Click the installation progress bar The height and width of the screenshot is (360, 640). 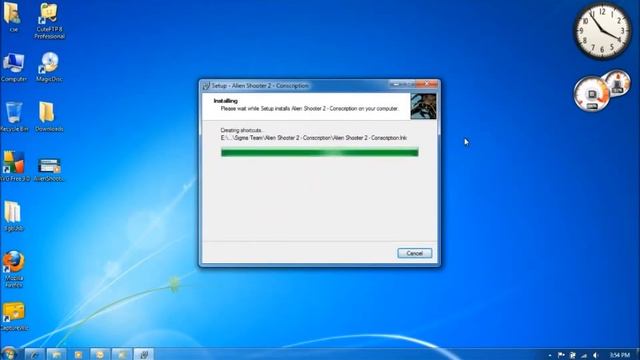(x=320, y=153)
